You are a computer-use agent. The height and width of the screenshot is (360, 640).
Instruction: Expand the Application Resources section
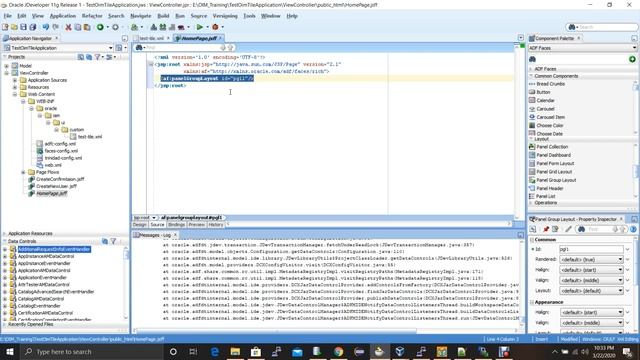4,234
